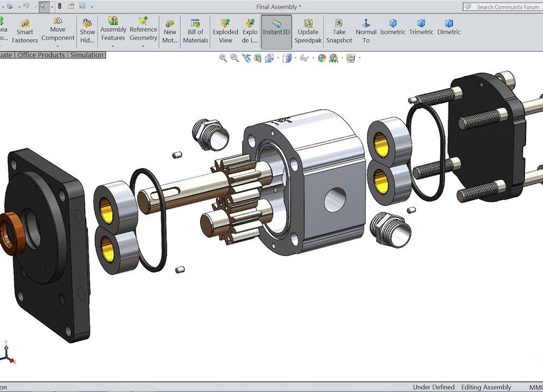Expand the Undo dropdown arrow
Viewport: 543px width, 392px height.
[x=35, y=7]
